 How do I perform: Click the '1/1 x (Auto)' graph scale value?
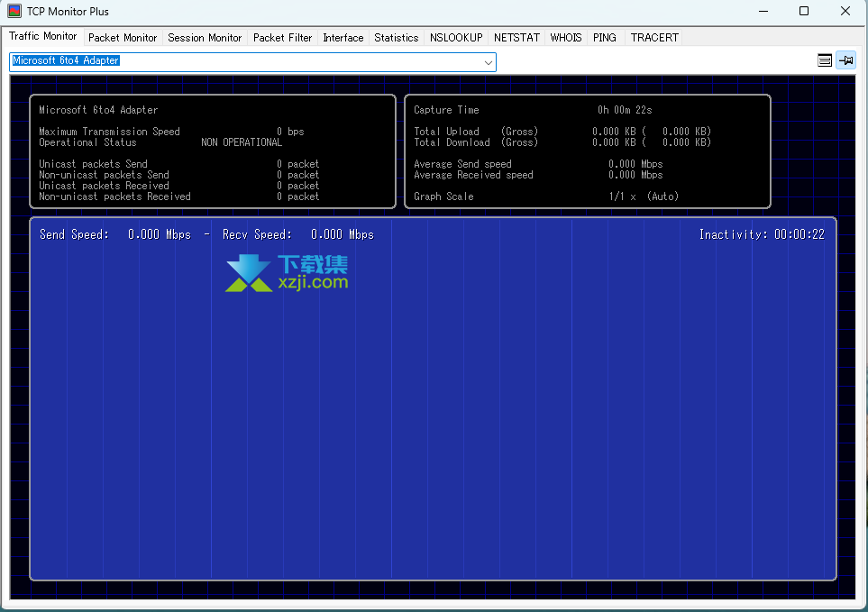click(644, 196)
